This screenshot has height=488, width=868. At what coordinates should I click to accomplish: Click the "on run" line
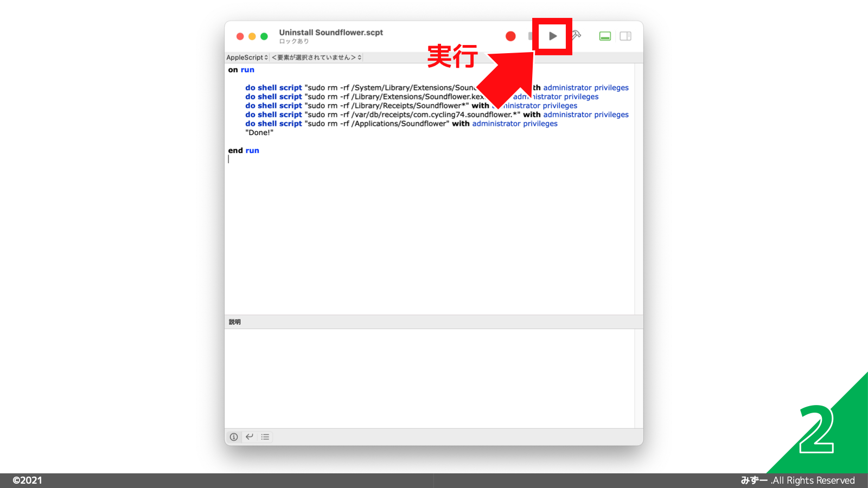coord(241,70)
